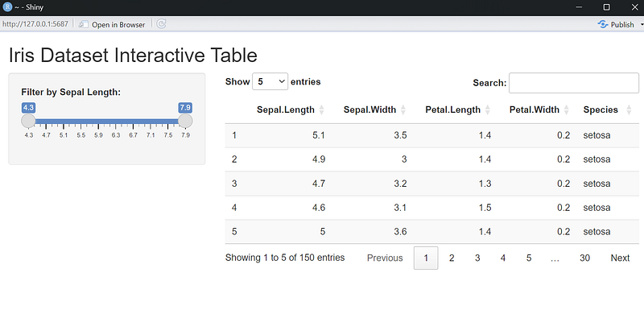Select page 2 in pagination
Screen dimensions: 644x314
click(x=452, y=258)
